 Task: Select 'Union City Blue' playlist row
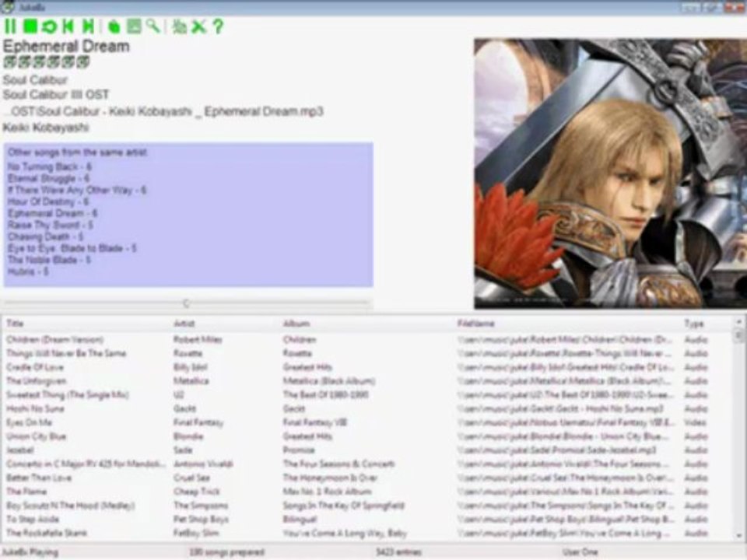coord(366,436)
